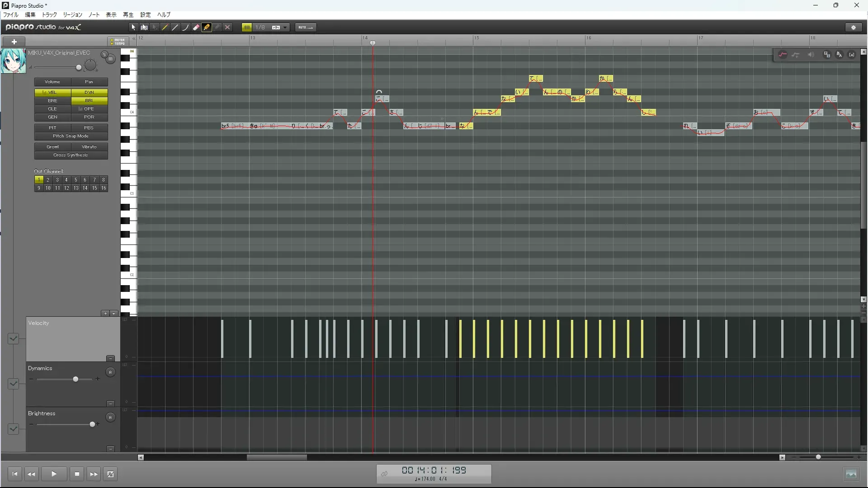Open the 再生 menu
The image size is (868, 488).
(128, 15)
